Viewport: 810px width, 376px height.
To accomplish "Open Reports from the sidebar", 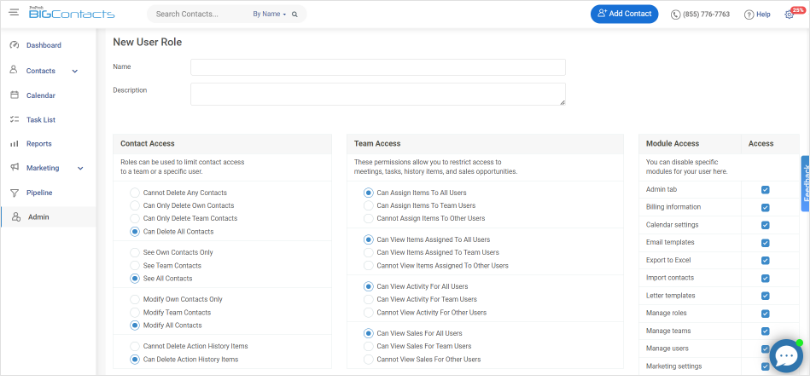I will tap(39, 144).
